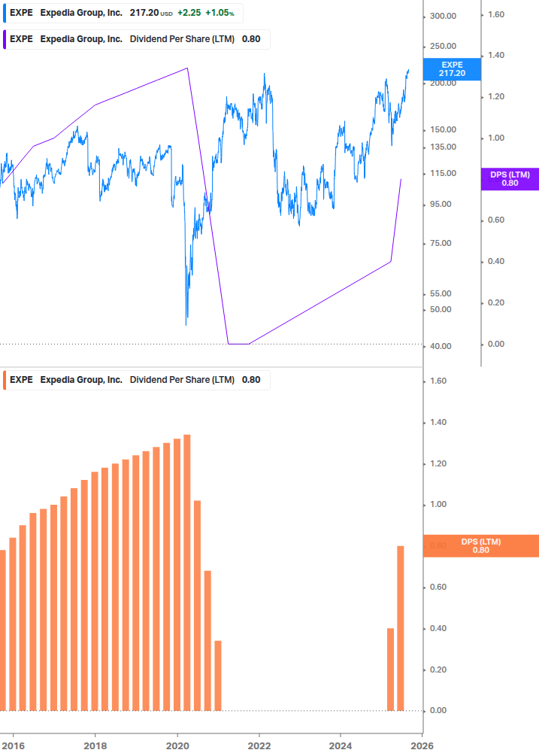Click the 40.00 price axis label
The image size is (539, 756).
pos(441,346)
